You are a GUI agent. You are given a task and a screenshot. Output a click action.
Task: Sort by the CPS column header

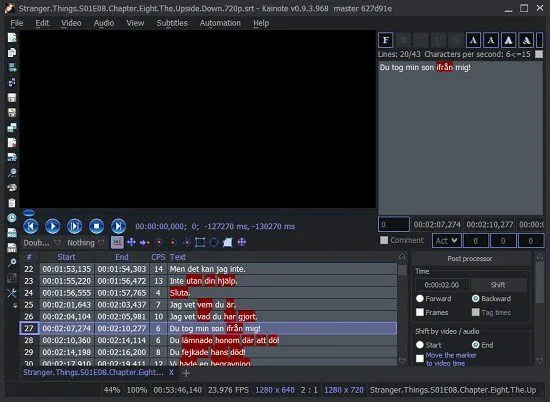(158, 257)
